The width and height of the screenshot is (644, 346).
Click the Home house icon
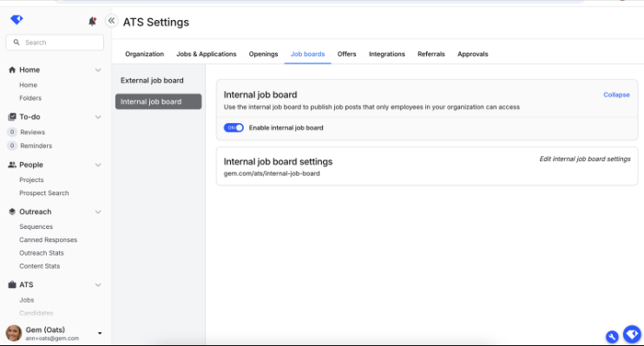[12, 69]
